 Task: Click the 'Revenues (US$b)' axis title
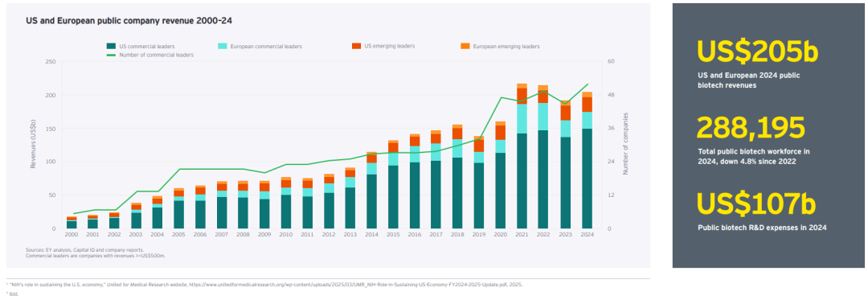(x=33, y=145)
